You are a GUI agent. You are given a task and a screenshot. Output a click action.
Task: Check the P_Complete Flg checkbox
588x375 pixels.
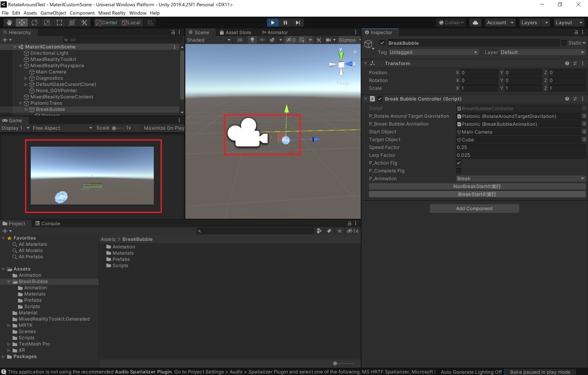click(459, 171)
